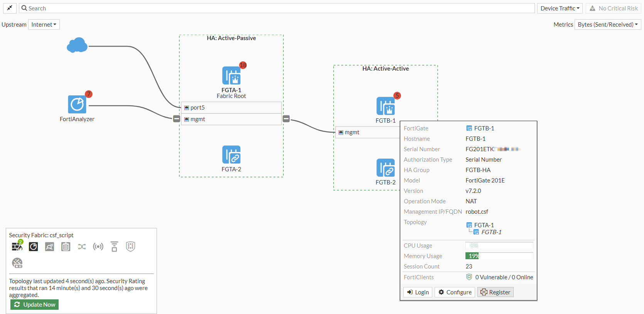644x314 pixels.
Task: Select the FGTB-2 FortiGate device icon
Action: coord(386,168)
